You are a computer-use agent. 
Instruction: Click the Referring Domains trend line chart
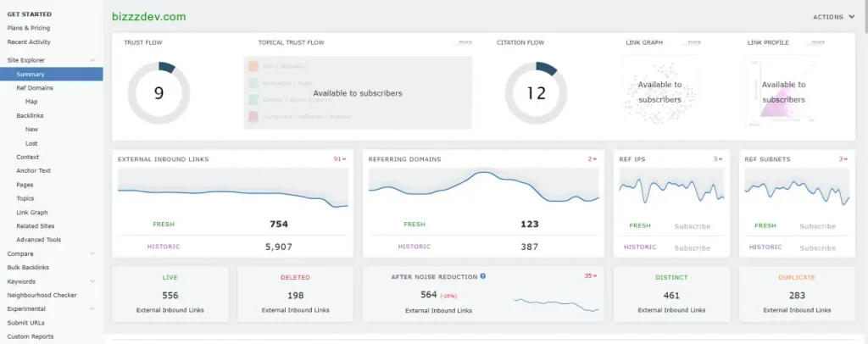(483, 187)
